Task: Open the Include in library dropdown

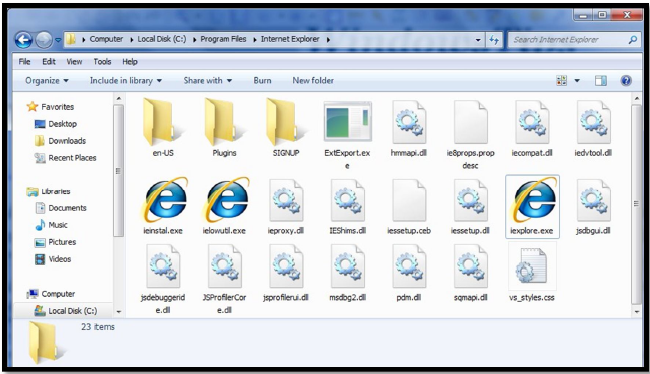Action: point(126,80)
